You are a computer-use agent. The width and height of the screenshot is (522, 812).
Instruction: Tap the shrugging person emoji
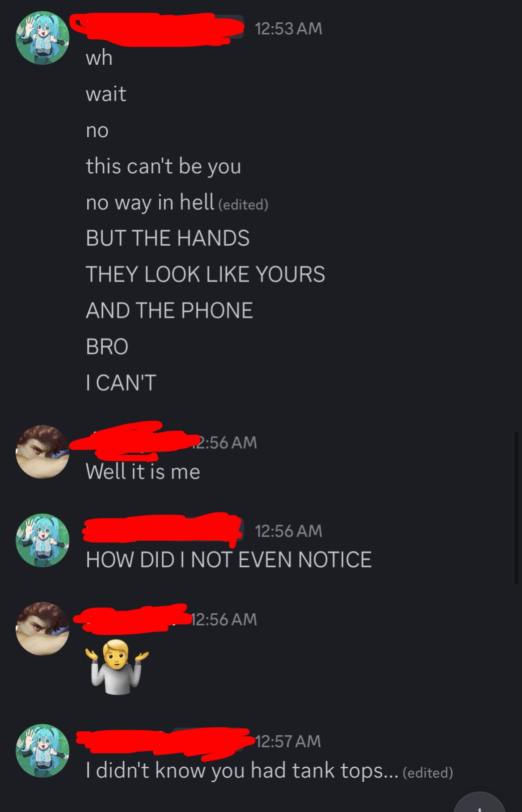click(117, 666)
